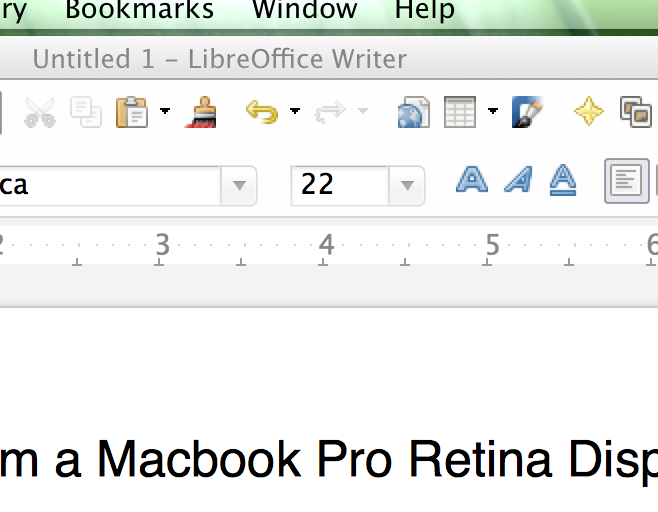658x512 pixels.
Task: Expand the font size dropdown arrow
Action: (407, 185)
